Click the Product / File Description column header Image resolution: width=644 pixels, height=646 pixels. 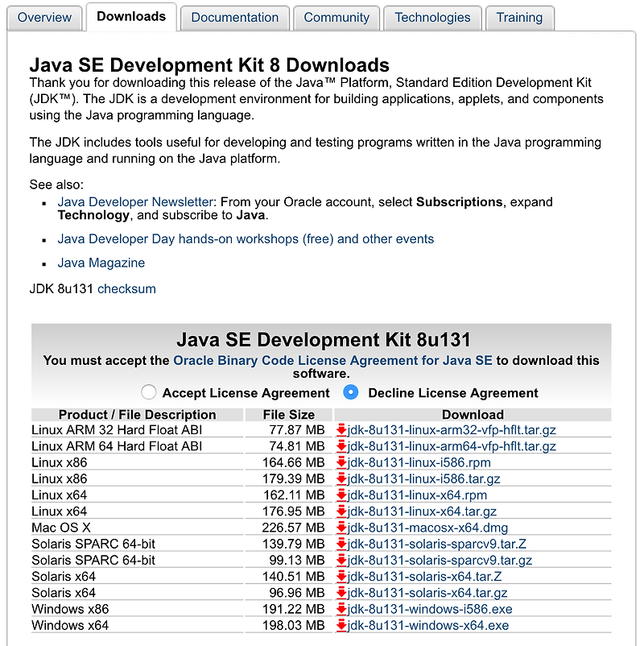(137, 415)
